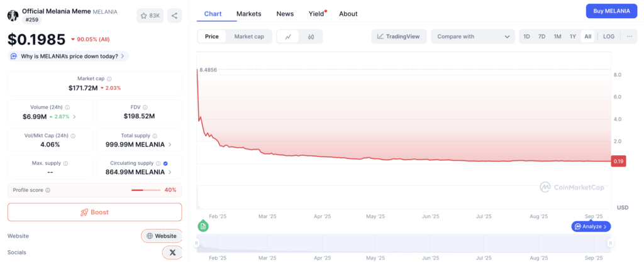Open the Total supply info icon
Screen dimensions: 644x262
tap(155, 136)
